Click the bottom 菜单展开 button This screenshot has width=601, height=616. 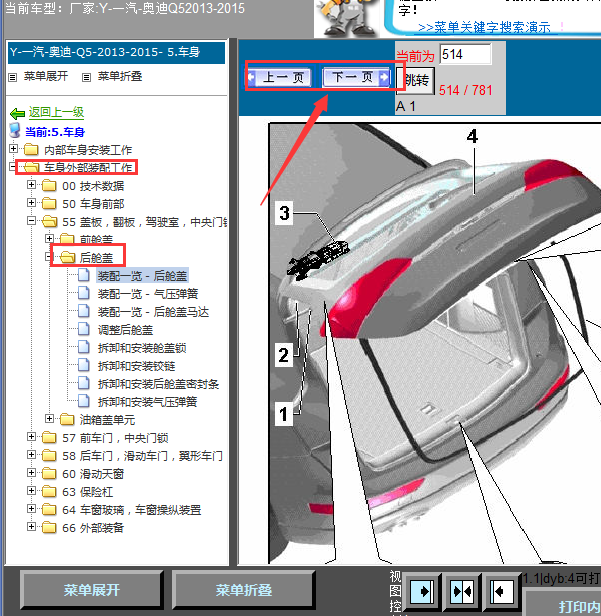pyautogui.click(x=91, y=590)
